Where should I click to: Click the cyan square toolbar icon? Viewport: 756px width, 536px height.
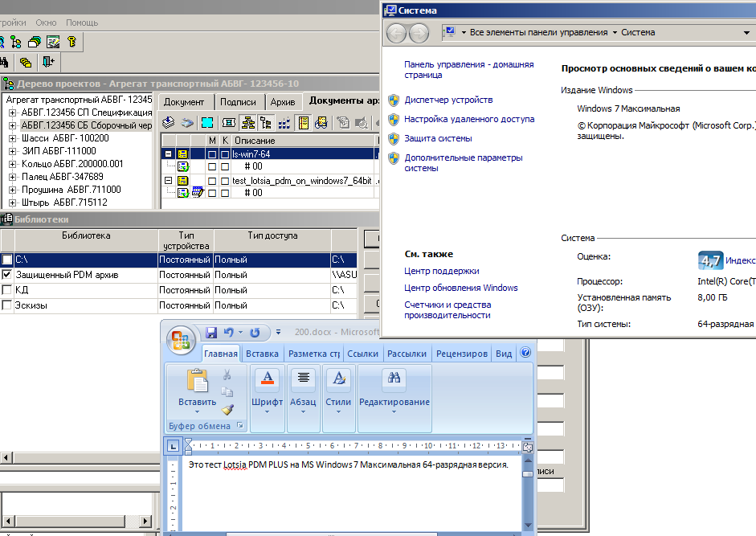coord(207,122)
